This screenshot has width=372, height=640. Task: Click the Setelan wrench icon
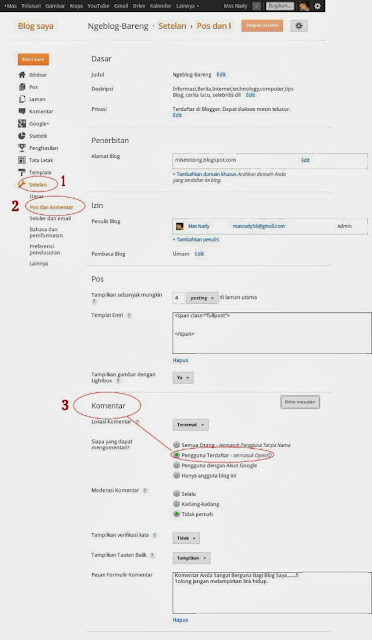(22, 184)
